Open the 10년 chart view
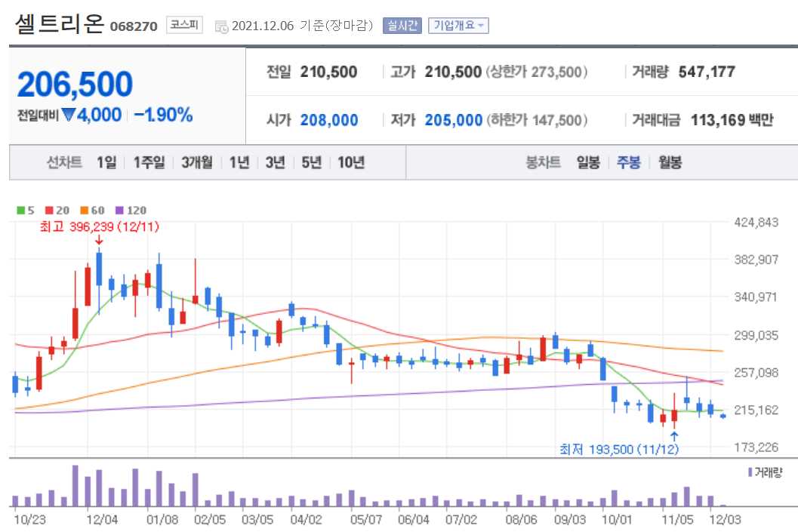This screenshot has width=798, height=532. tap(350, 161)
